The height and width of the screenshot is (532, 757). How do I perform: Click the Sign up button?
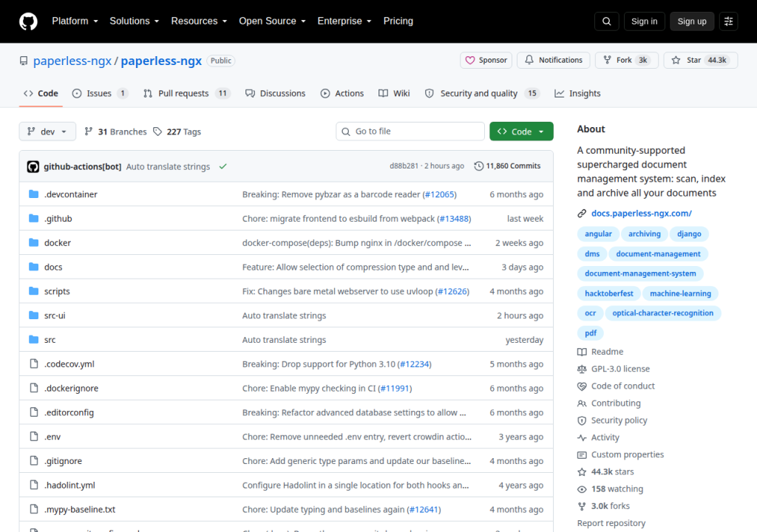[692, 21]
